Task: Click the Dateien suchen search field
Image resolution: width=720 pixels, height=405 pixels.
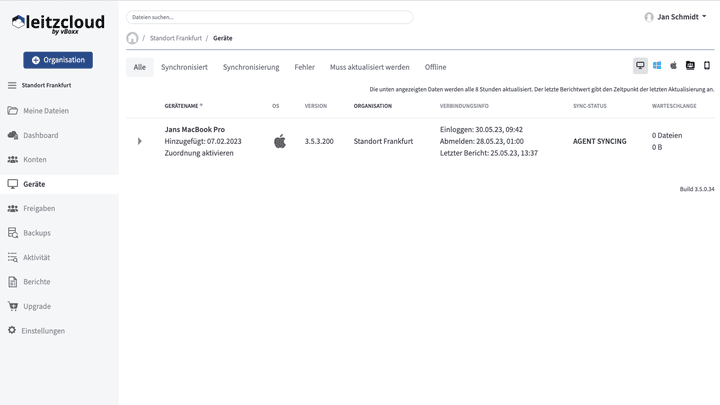Action: click(269, 17)
